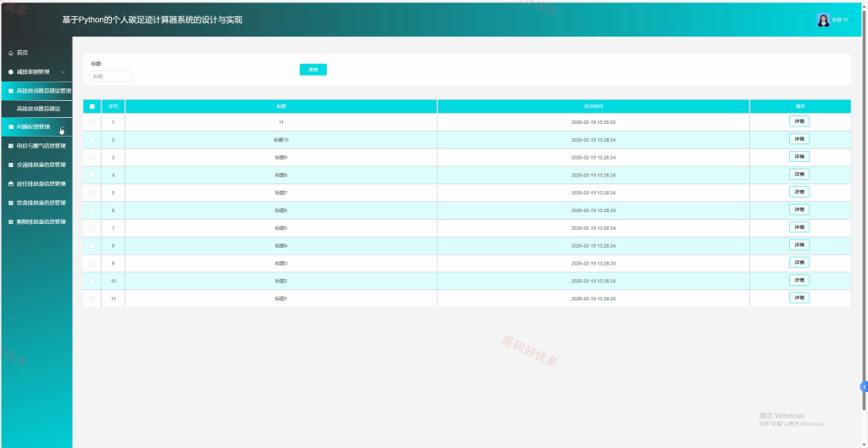Screen dimensions: 868x448
Task: Select row 4 using its checkbox
Action: [92, 175]
